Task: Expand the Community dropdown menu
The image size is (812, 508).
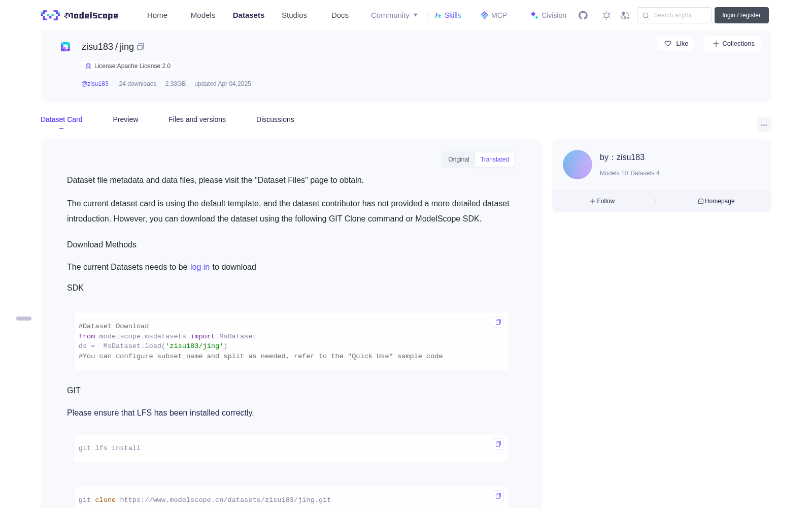Action: tap(394, 15)
